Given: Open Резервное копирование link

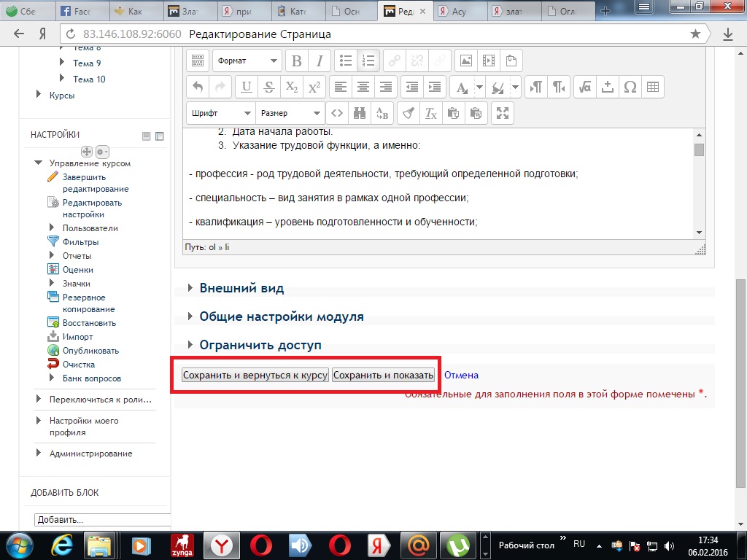Looking at the screenshot, I should (x=88, y=303).
